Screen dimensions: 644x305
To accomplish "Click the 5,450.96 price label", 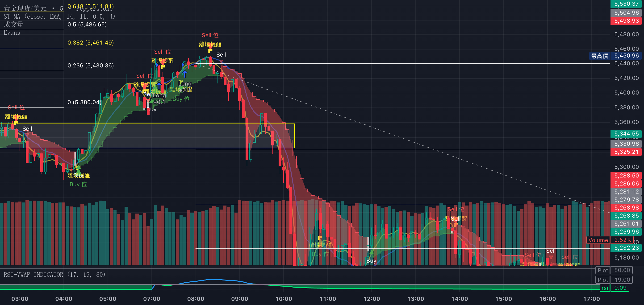I will tap(626, 56).
